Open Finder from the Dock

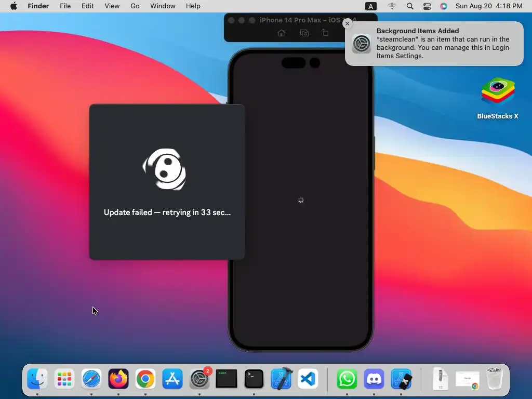37,379
